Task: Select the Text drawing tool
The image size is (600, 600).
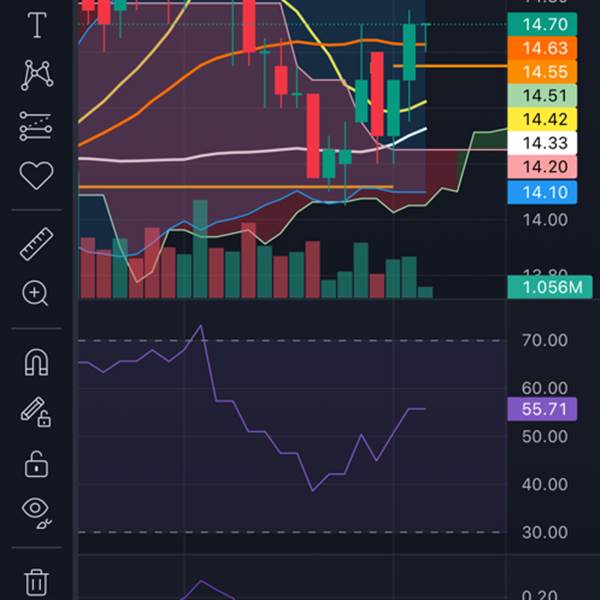Action: click(x=37, y=25)
